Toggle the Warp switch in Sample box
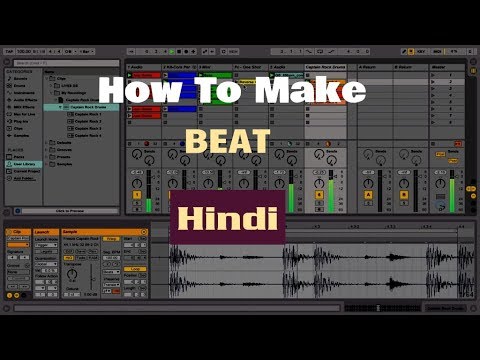 (111, 239)
